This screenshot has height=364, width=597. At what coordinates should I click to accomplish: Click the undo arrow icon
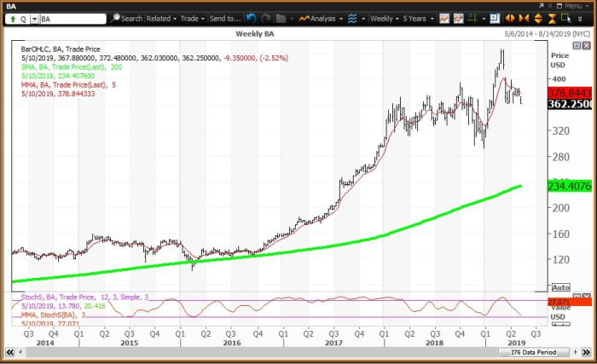pyautogui.click(x=251, y=18)
